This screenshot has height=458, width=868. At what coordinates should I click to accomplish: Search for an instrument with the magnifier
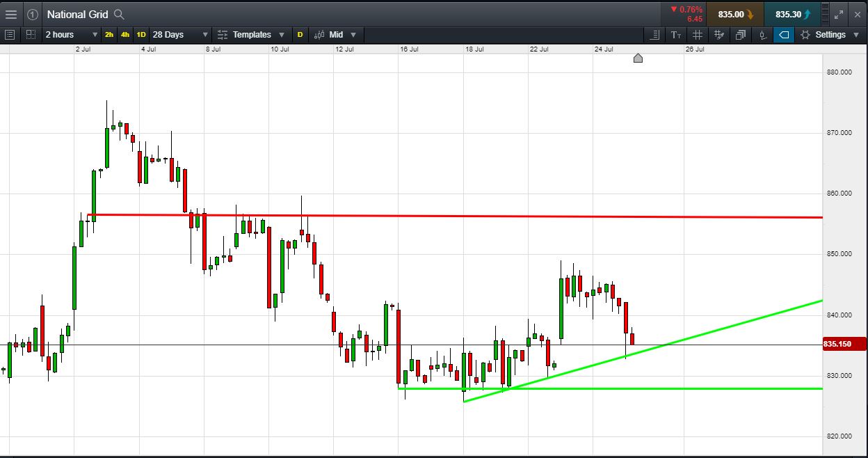(119, 14)
